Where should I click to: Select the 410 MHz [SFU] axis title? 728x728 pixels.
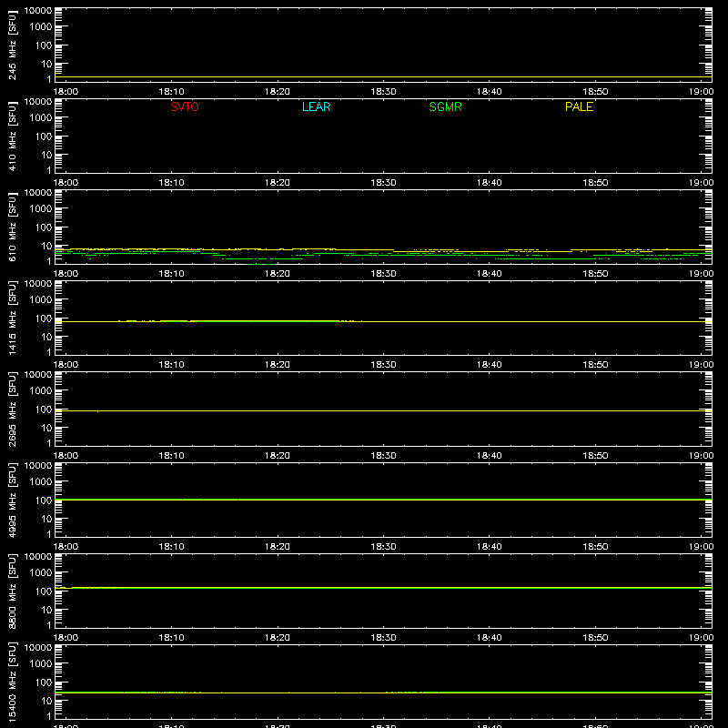coord(12,136)
